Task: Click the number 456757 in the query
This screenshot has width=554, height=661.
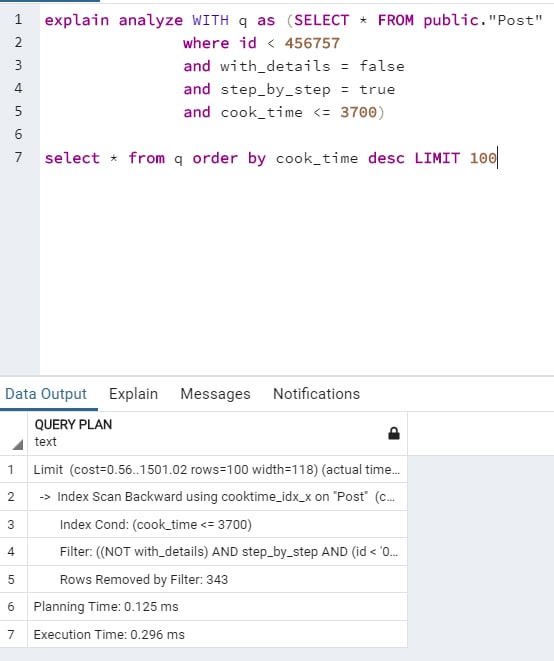Action: tap(312, 43)
